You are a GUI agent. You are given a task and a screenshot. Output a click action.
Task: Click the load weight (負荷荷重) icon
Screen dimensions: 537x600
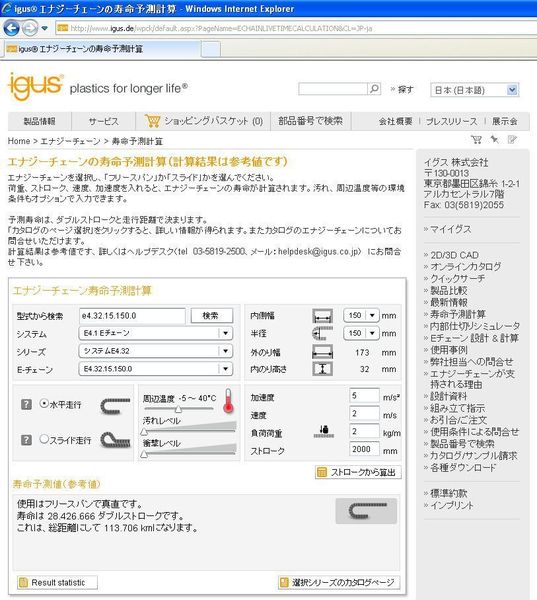[324, 432]
